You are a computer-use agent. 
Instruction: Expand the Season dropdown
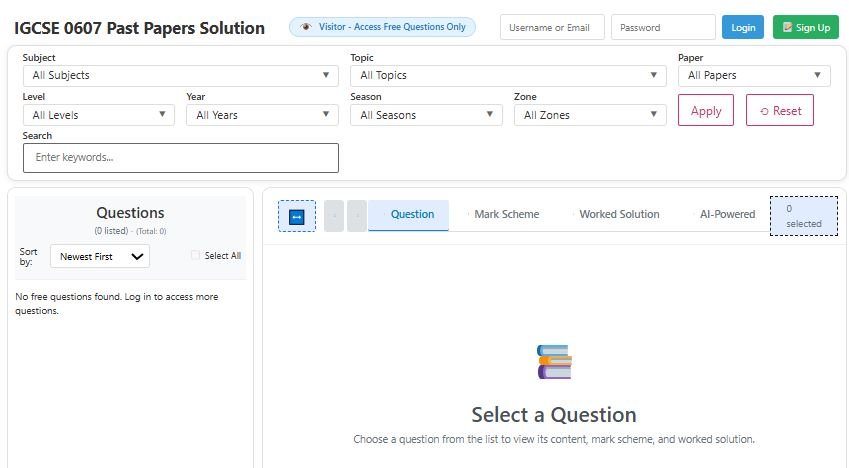click(x=426, y=115)
